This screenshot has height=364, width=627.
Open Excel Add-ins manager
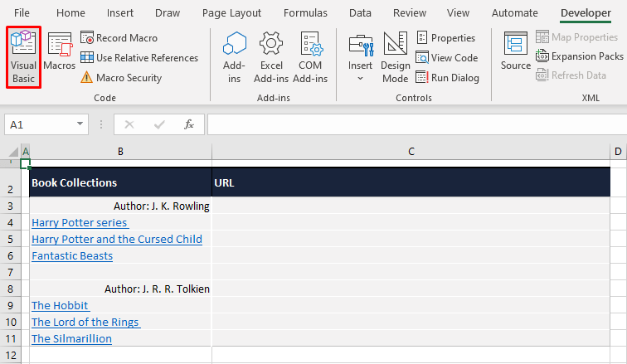271,57
